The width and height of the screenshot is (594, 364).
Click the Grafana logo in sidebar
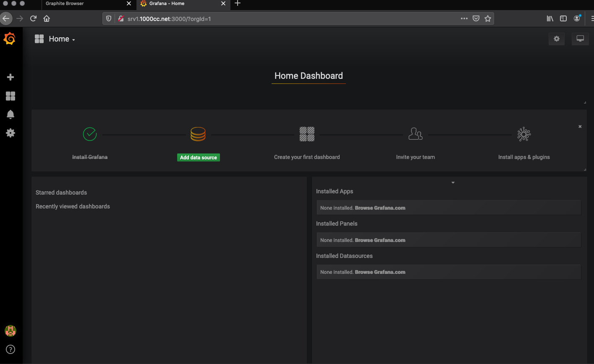tap(10, 39)
